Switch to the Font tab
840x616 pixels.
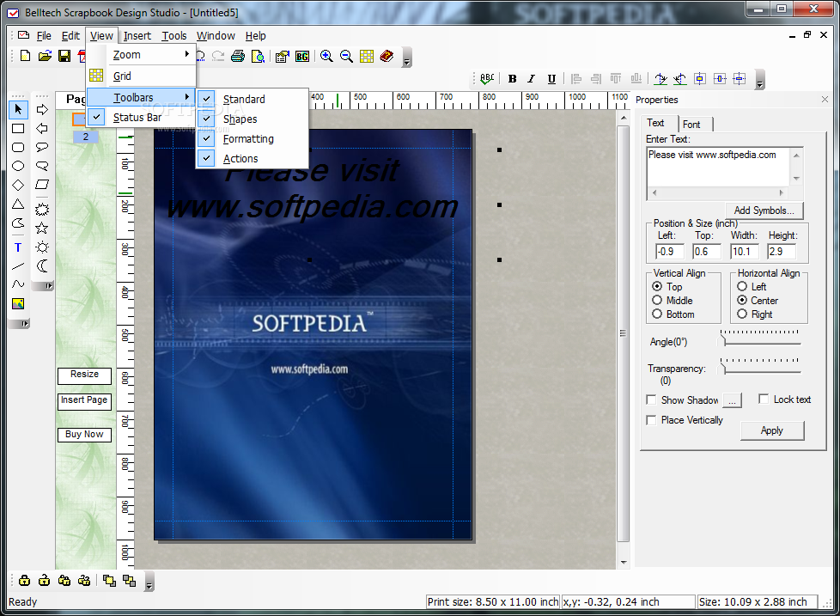click(691, 125)
